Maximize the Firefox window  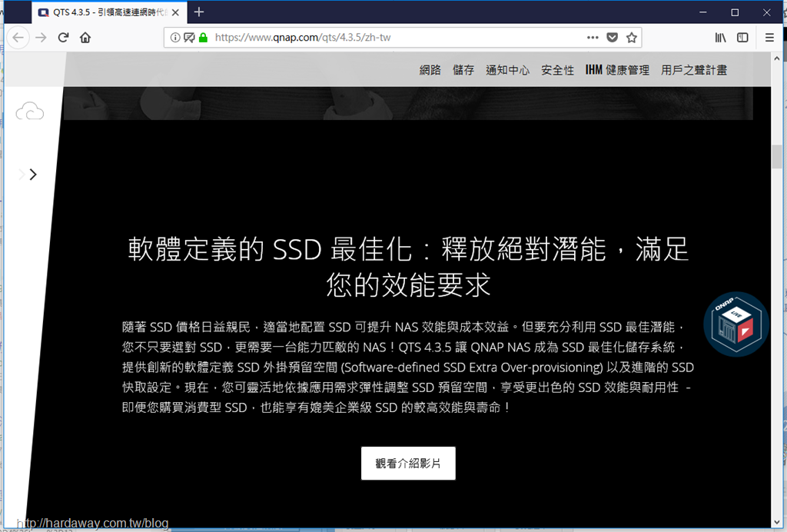pyautogui.click(x=735, y=12)
